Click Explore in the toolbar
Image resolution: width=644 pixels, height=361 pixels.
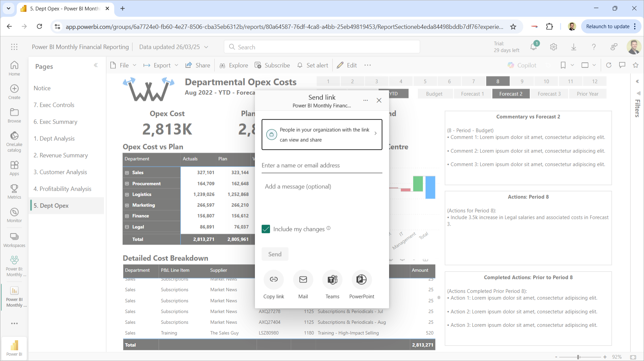point(234,65)
